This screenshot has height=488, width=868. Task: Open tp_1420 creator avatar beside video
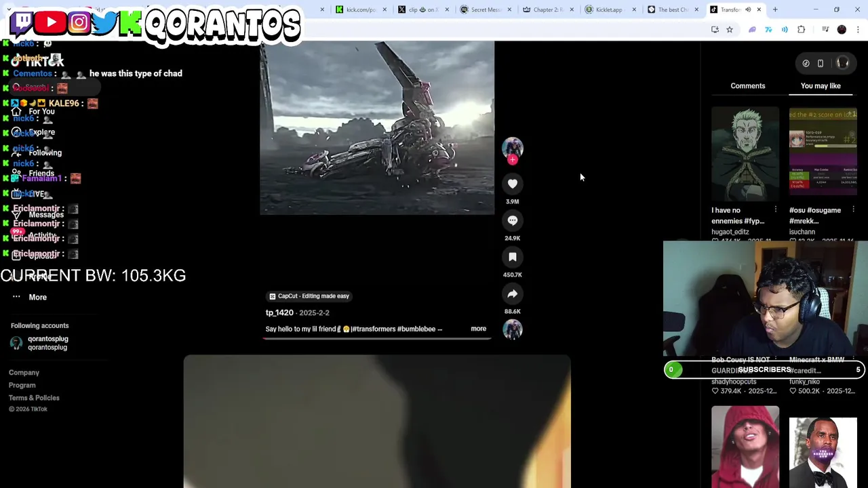pyautogui.click(x=513, y=148)
